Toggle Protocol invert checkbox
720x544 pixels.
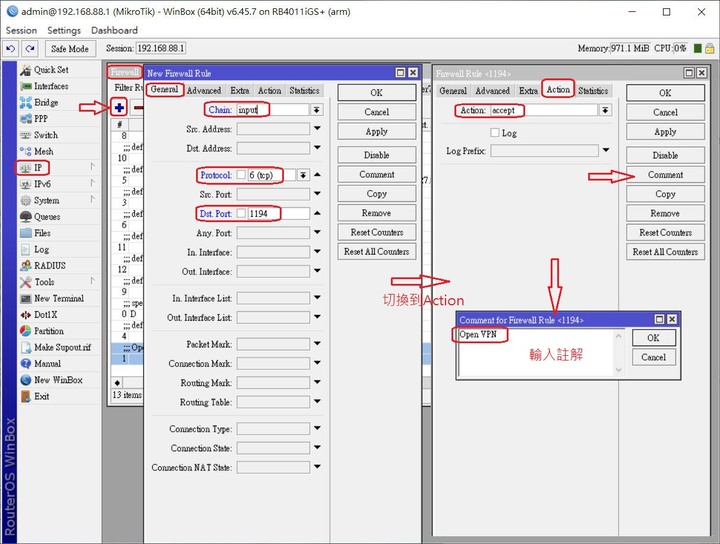tap(241, 175)
